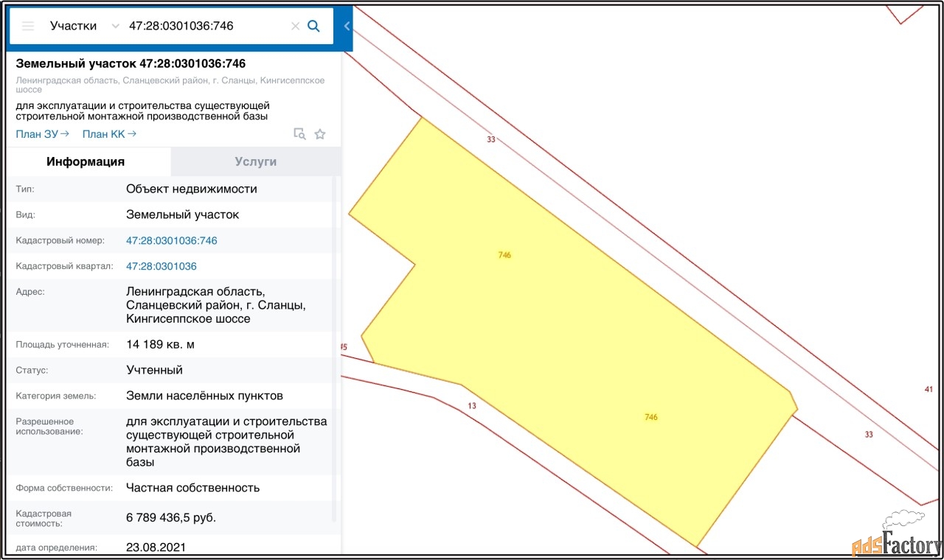The height and width of the screenshot is (560, 944).
Task: Open the hamburger menu in search bar
Action: click(x=28, y=26)
